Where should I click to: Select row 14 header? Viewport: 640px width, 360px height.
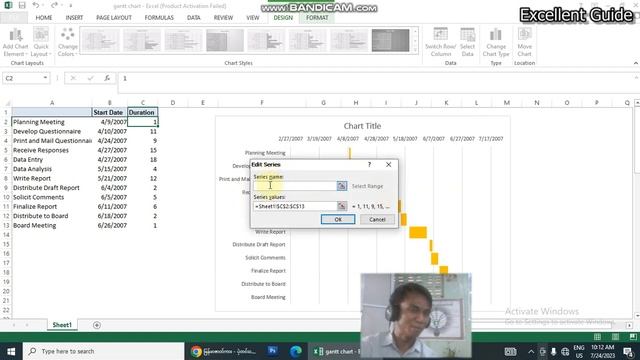tap(6, 235)
